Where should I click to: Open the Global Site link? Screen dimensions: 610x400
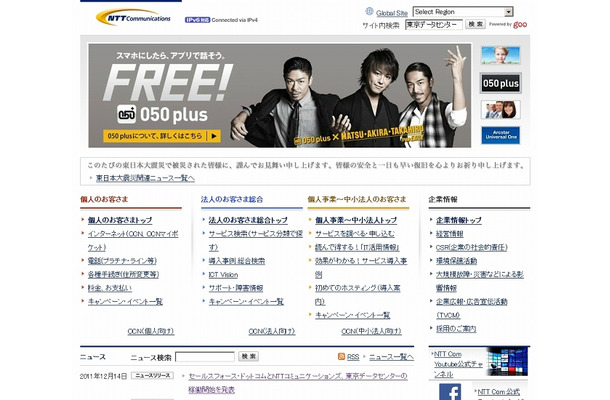391,13
